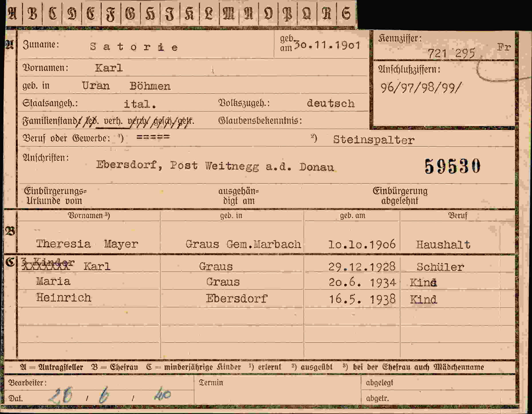Click the date '29.12.1928'
Image resolution: width=532 pixels, height=414 pixels.
[x=362, y=267]
